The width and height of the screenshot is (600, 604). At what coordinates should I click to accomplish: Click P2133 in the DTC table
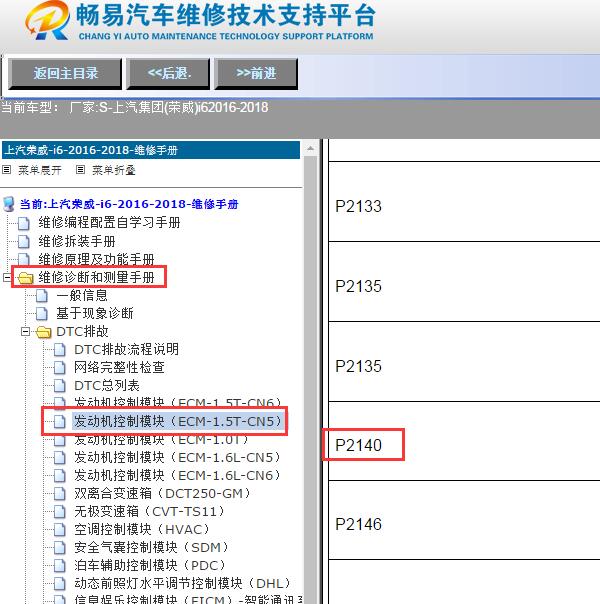tap(359, 206)
